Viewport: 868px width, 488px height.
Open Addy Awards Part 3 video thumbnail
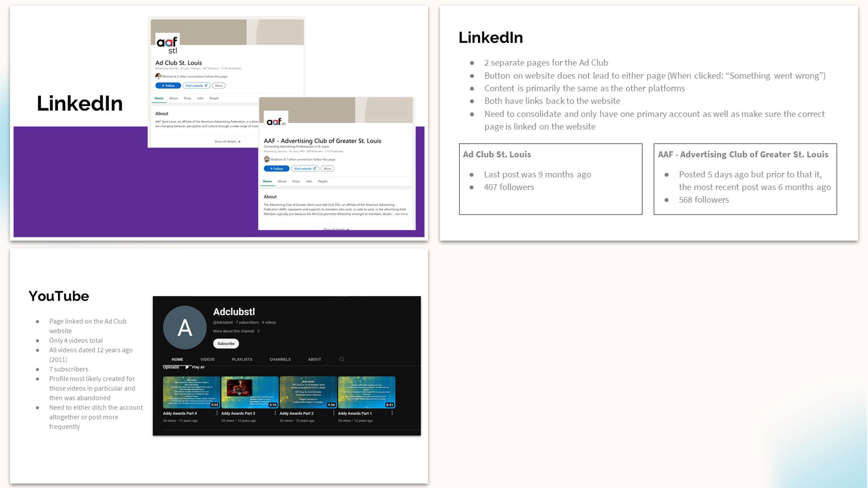click(x=250, y=392)
